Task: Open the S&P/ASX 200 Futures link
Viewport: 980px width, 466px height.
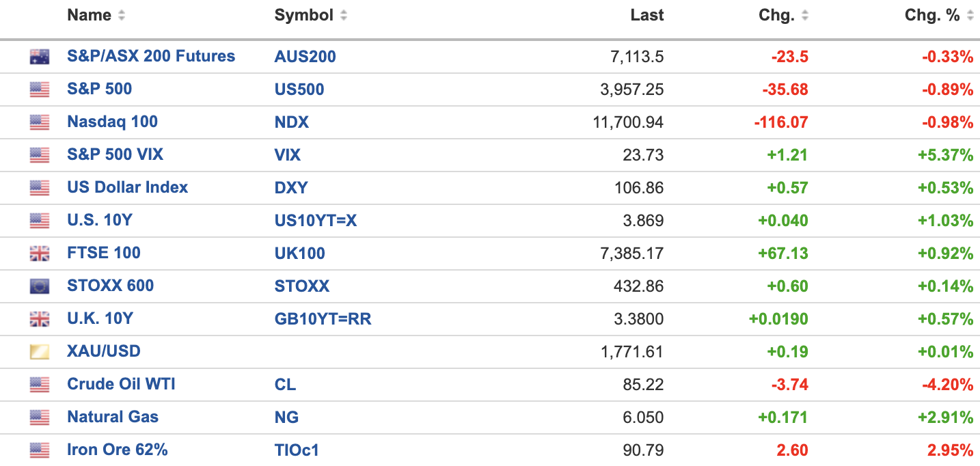Action: [151, 56]
